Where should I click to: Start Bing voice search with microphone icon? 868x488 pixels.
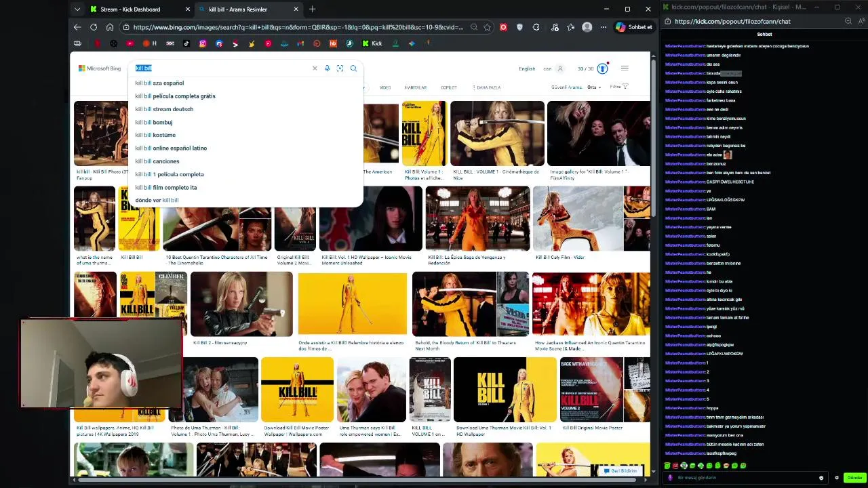point(327,68)
